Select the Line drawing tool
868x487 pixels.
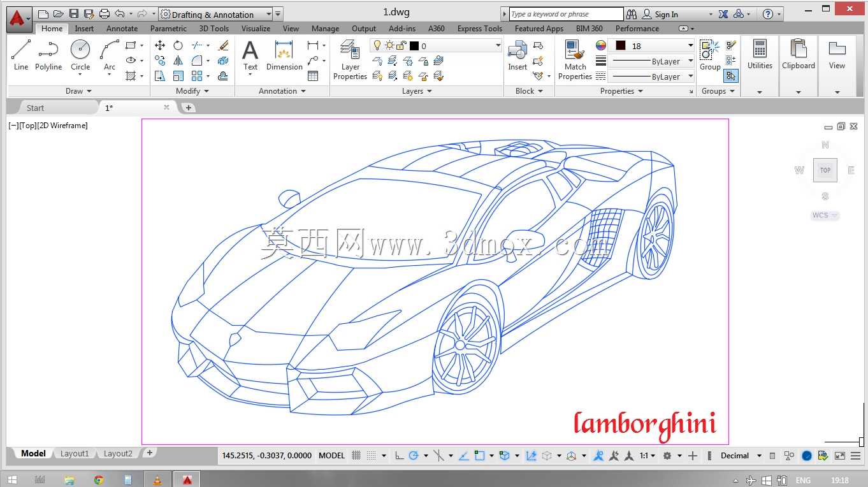[21, 55]
